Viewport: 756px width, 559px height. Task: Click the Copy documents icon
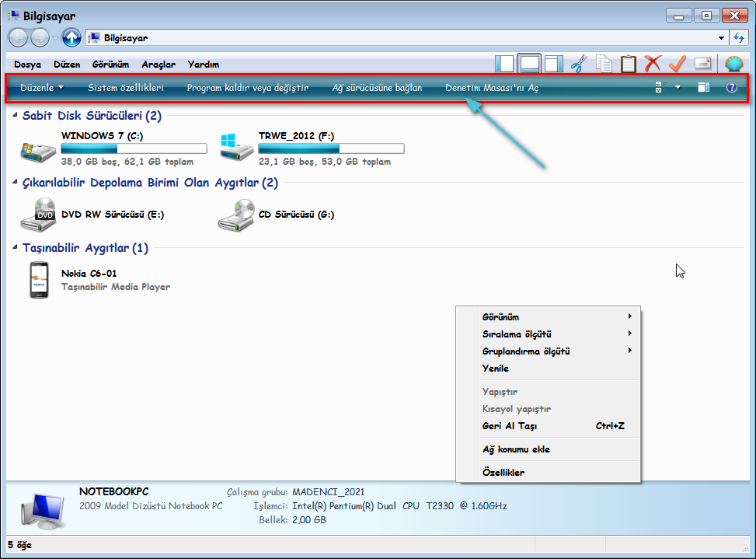[x=604, y=64]
